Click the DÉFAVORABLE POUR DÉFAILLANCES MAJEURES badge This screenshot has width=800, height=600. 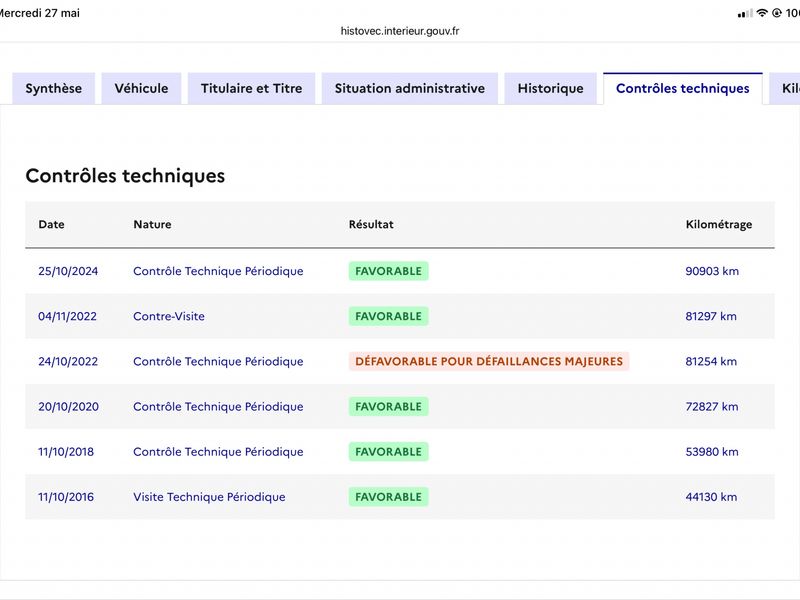[489, 361]
